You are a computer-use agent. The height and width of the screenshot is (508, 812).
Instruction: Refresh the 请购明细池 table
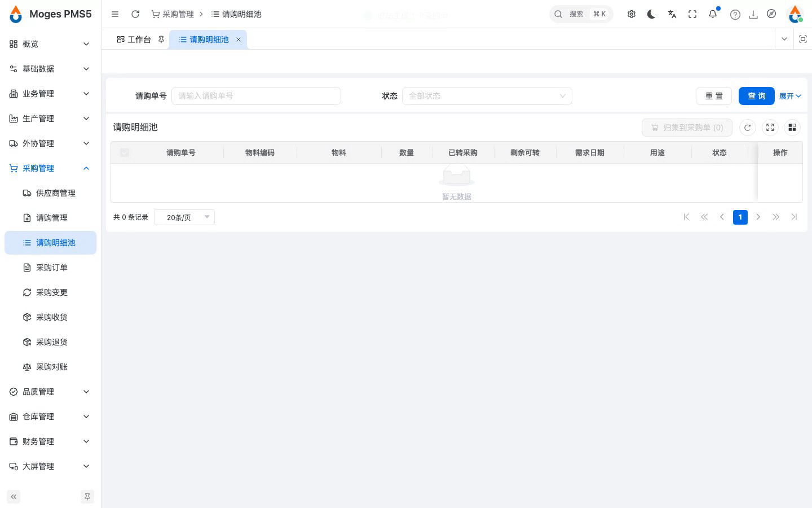[748, 128]
